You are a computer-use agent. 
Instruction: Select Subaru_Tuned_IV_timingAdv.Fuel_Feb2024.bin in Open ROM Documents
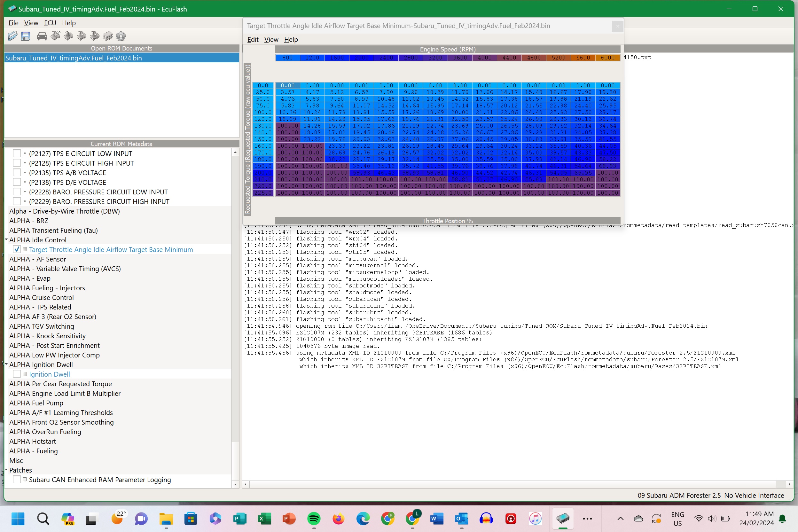(74, 58)
